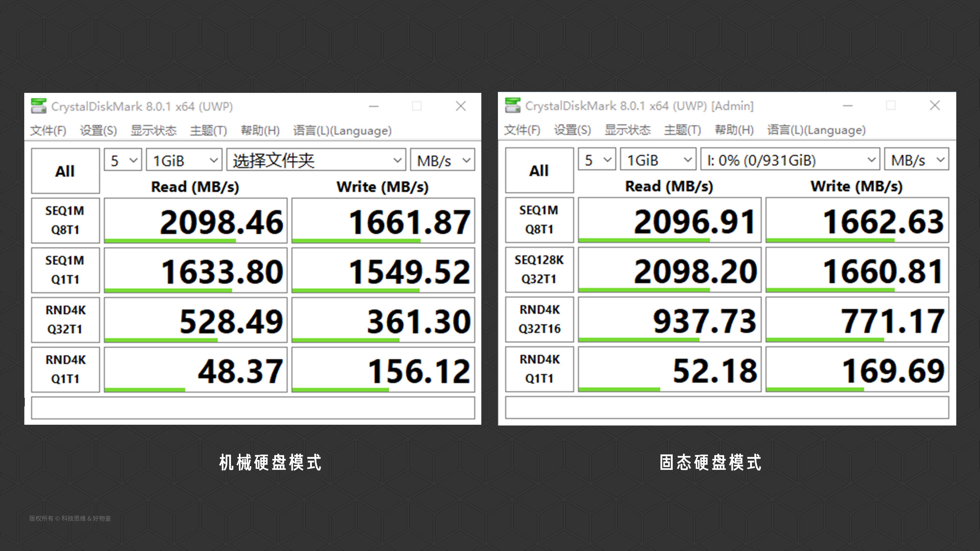Run SEQ1M Q8T1 test in left window

click(x=65, y=221)
